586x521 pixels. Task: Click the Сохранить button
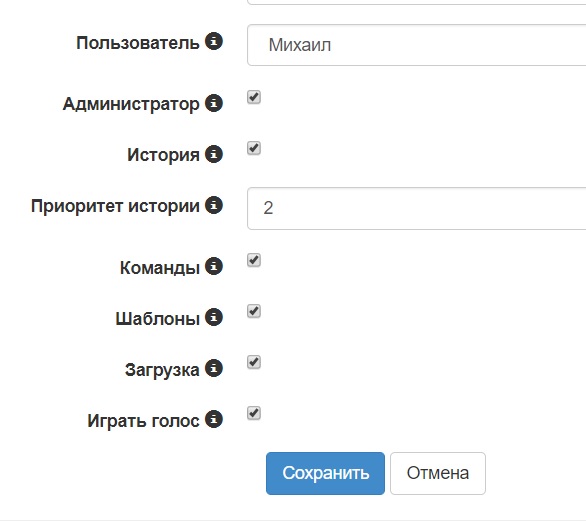(325, 473)
